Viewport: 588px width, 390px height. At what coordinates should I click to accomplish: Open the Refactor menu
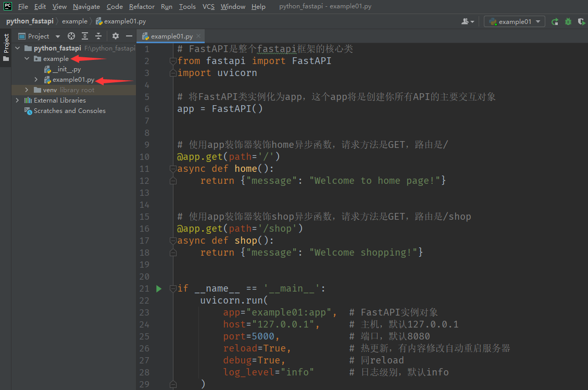point(142,7)
